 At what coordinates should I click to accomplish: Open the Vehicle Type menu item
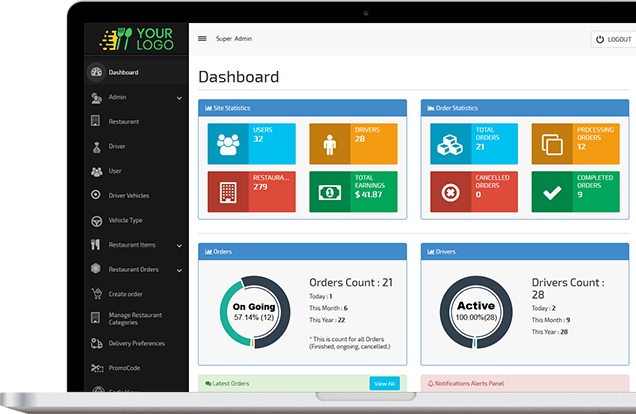click(136, 220)
